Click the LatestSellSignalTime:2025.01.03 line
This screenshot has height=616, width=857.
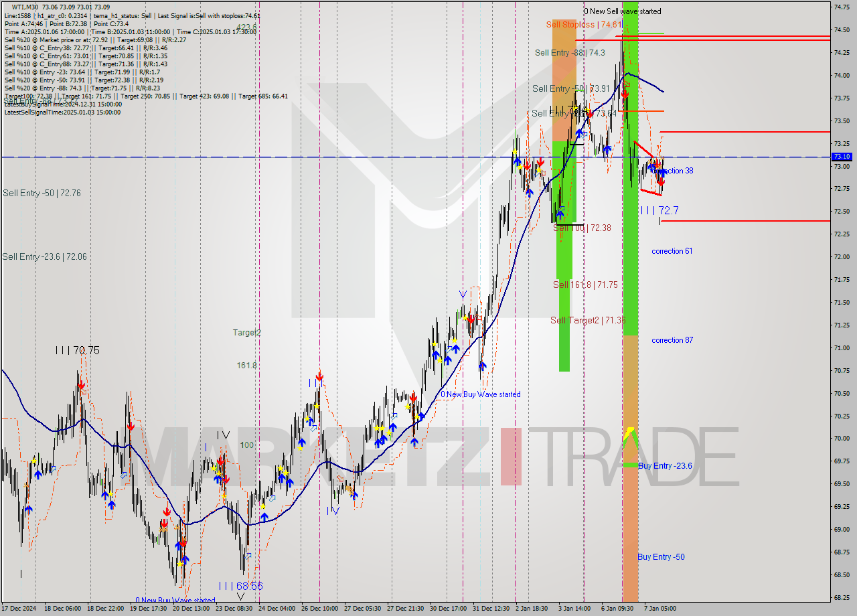click(63, 112)
